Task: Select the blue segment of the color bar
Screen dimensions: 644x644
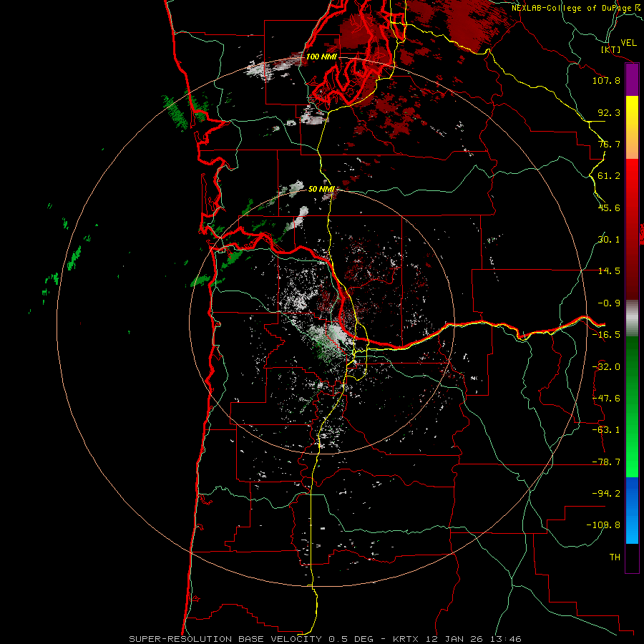Action: coord(632,510)
